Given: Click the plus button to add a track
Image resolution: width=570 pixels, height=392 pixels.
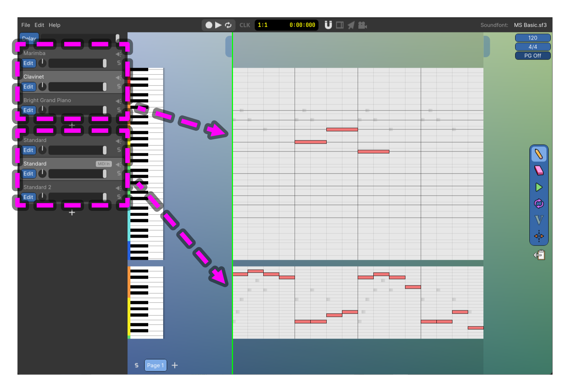Looking at the screenshot, I should pyautogui.click(x=72, y=213).
